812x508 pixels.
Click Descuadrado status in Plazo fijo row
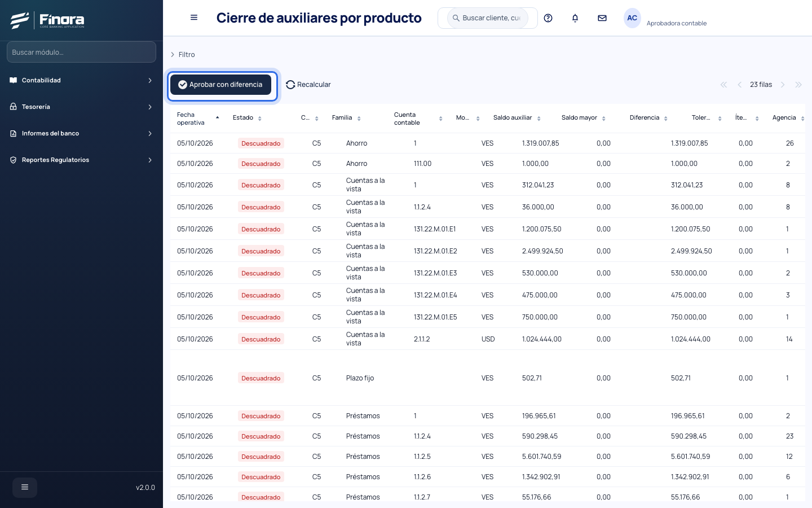tap(261, 378)
